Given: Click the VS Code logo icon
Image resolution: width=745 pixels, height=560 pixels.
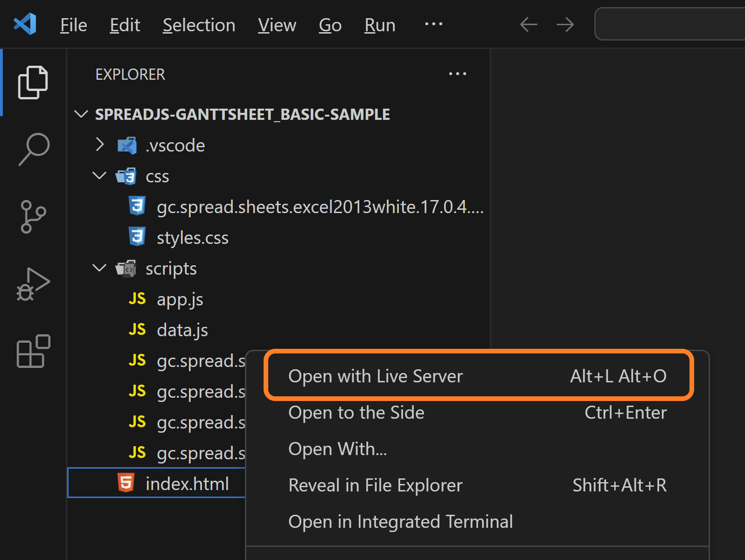Looking at the screenshot, I should (x=25, y=24).
